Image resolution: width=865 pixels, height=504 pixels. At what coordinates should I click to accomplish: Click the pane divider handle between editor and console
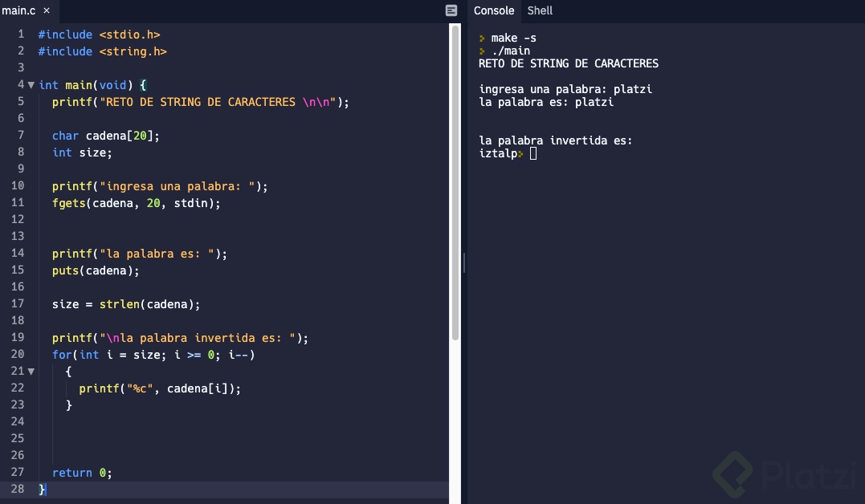[464, 263]
